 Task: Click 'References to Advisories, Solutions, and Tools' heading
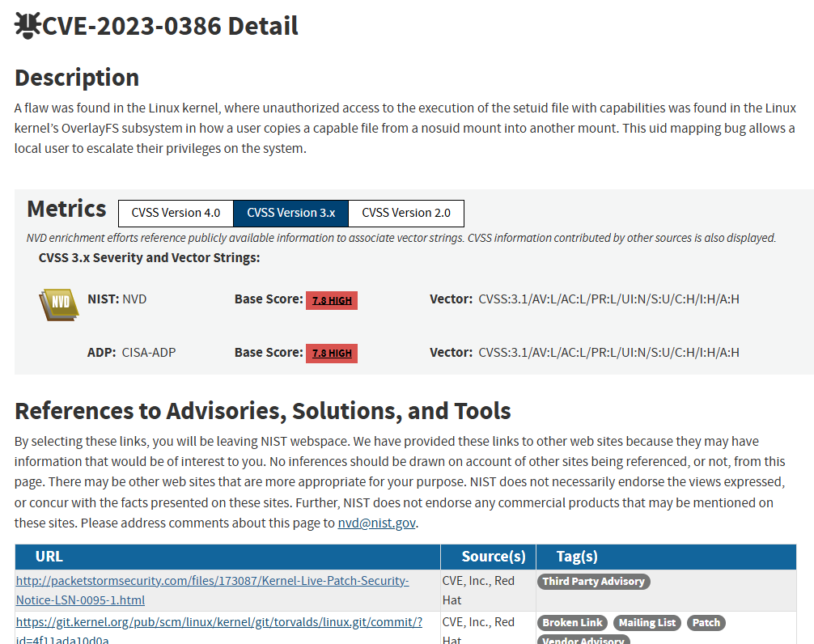pyautogui.click(x=263, y=411)
